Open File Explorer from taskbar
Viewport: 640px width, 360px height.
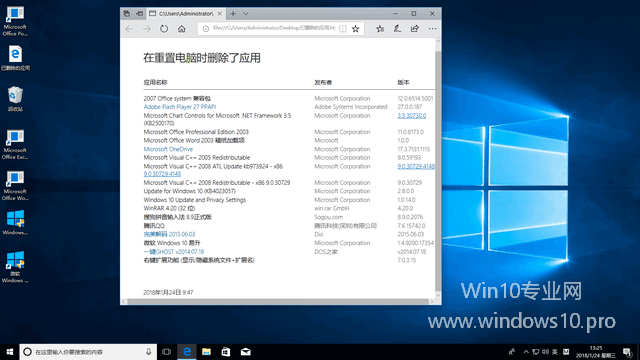(x=207, y=351)
